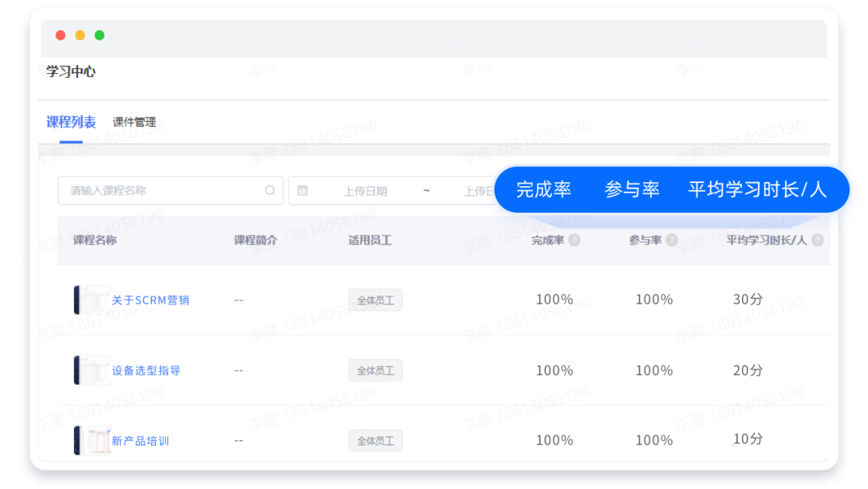868x489 pixels.
Task: Open the 新产品培训 course link
Action: click(x=141, y=441)
